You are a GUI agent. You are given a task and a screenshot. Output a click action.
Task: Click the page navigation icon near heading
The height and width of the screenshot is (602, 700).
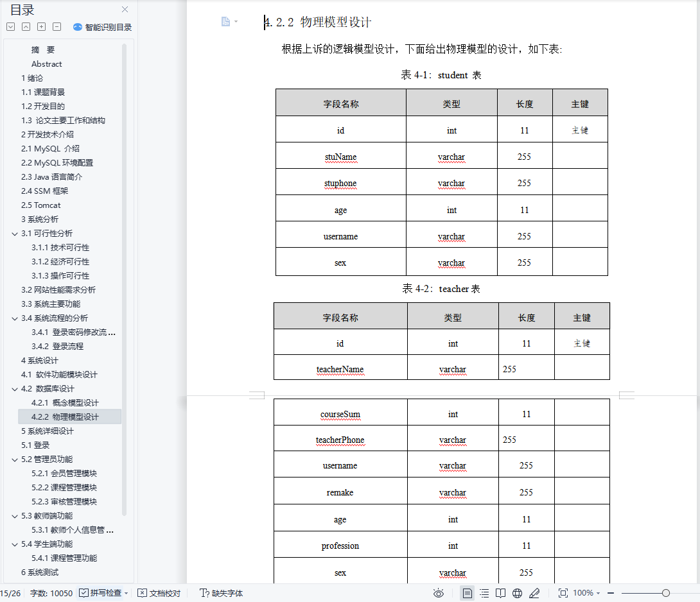pos(226,22)
